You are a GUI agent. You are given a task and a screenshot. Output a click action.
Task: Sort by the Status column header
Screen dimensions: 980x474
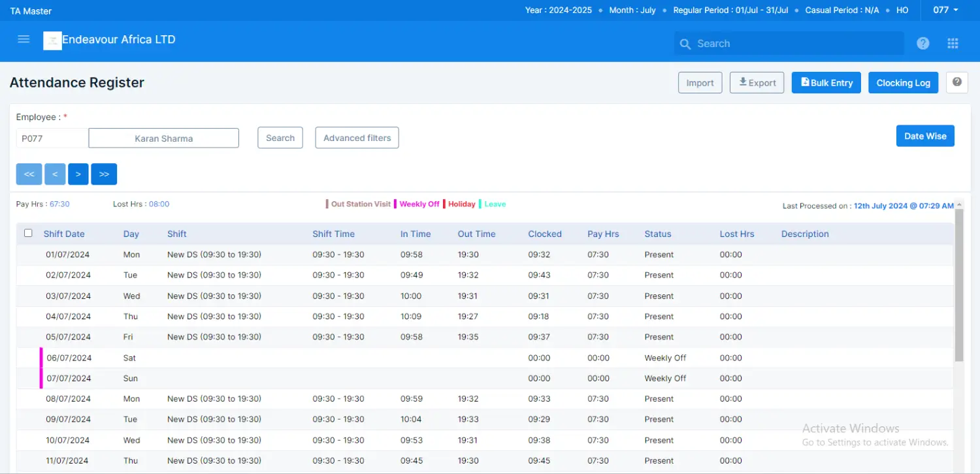pos(657,234)
